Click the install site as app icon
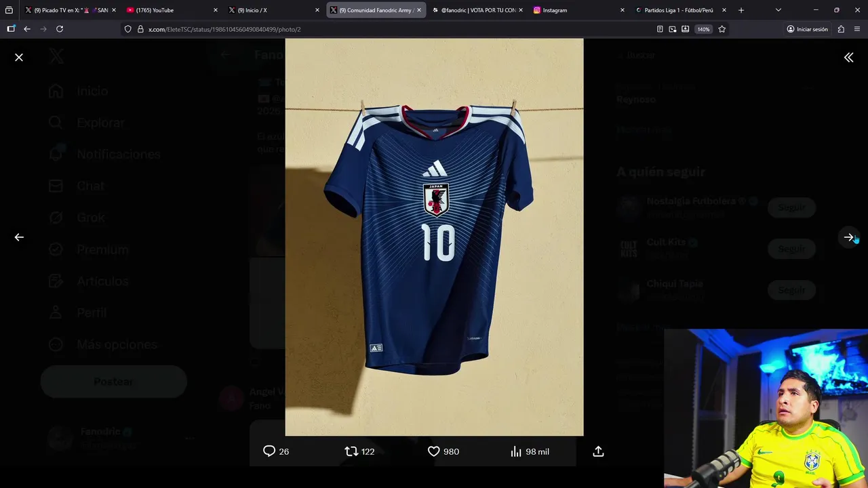 tap(686, 29)
